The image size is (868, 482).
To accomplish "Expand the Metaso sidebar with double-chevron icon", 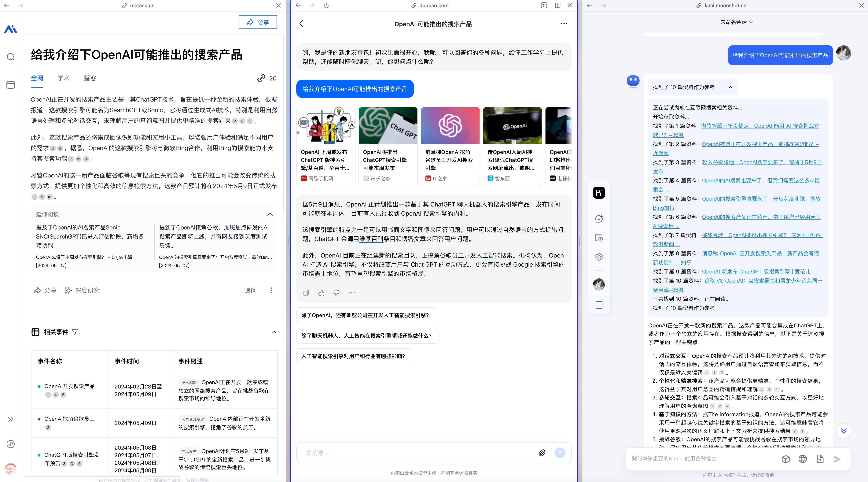I will [x=10, y=419].
